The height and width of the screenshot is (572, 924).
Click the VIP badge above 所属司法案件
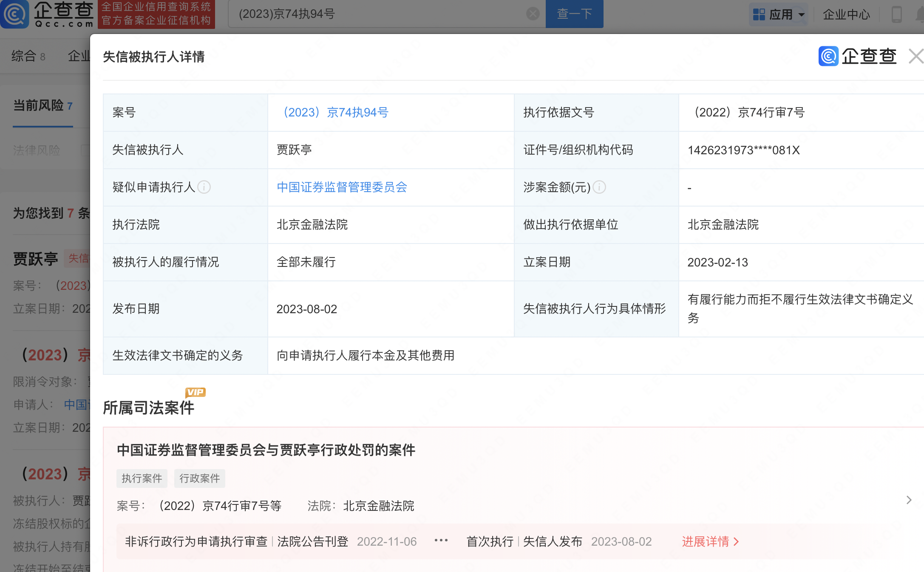click(x=195, y=391)
